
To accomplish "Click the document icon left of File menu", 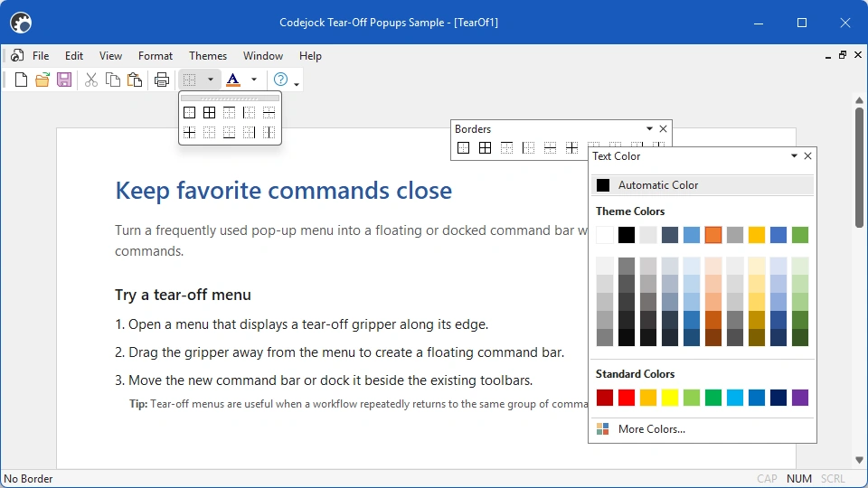I will pyautogui.click(x=17, y=56).
